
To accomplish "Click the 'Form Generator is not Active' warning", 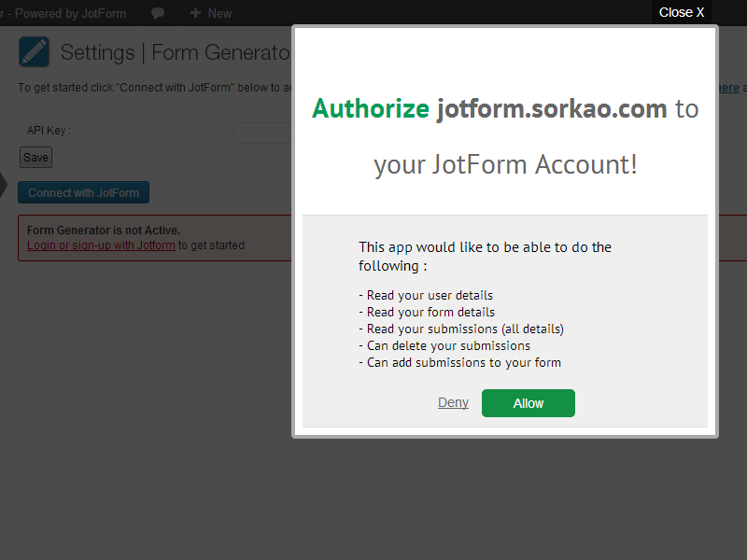I will click(104, 231).
